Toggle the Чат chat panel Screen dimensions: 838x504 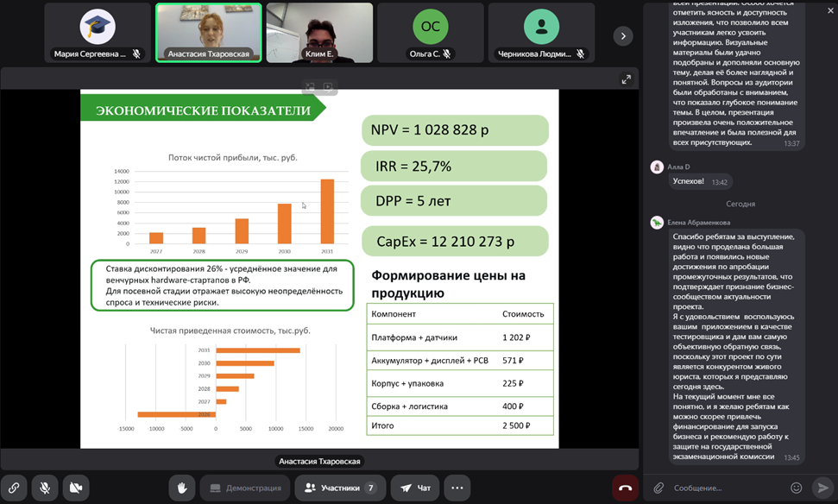click(416, 488)
